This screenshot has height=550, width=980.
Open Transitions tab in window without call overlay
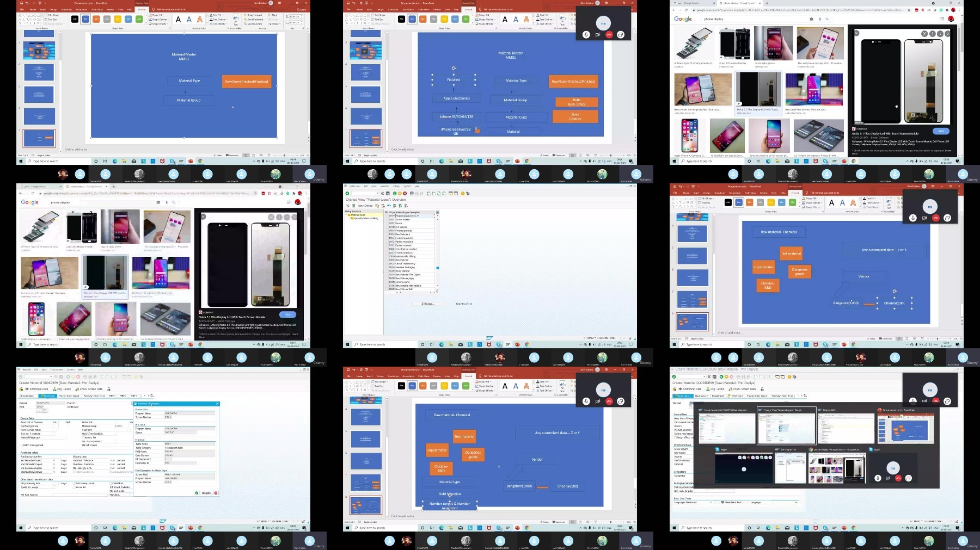[x=66, y=9]
